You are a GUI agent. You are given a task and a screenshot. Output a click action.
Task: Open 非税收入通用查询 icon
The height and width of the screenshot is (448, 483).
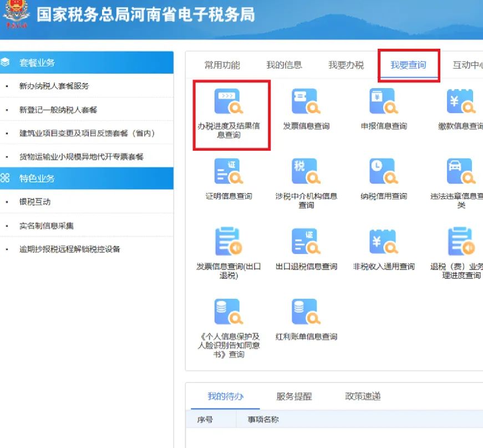click(384, 241)
